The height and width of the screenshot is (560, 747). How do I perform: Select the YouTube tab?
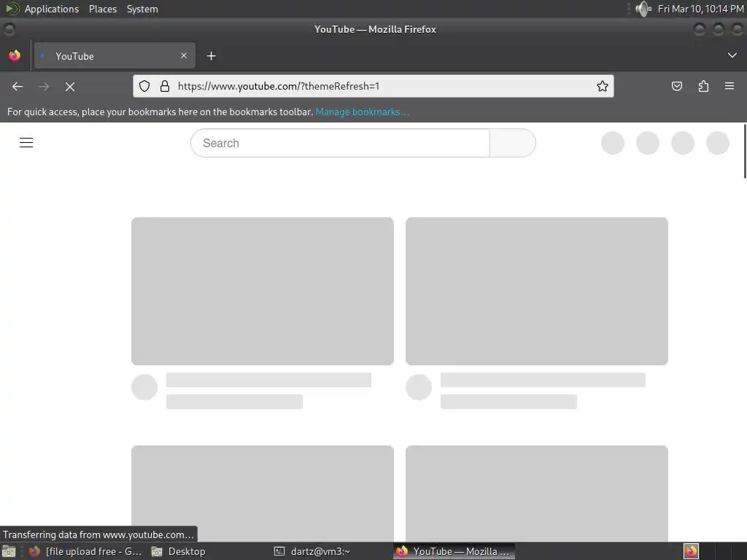[x=115, y=55]
